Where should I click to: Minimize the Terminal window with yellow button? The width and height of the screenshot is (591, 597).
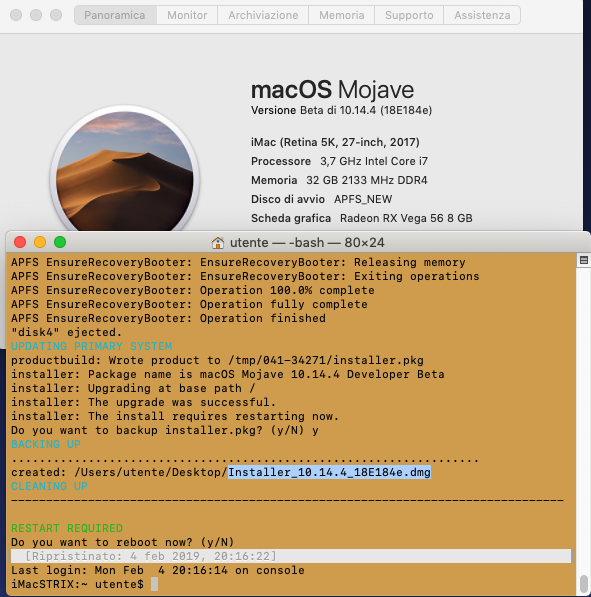point(40,242)
